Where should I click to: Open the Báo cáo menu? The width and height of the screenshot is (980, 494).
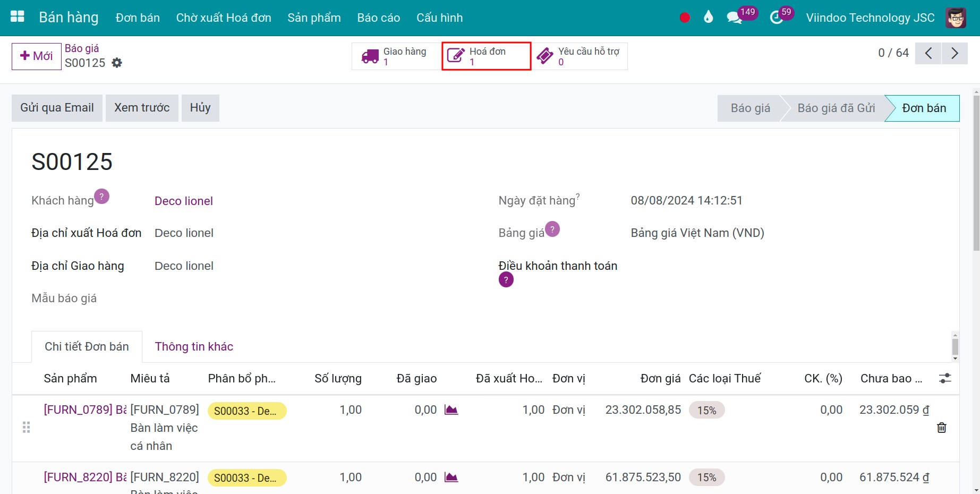click(379, 18)
